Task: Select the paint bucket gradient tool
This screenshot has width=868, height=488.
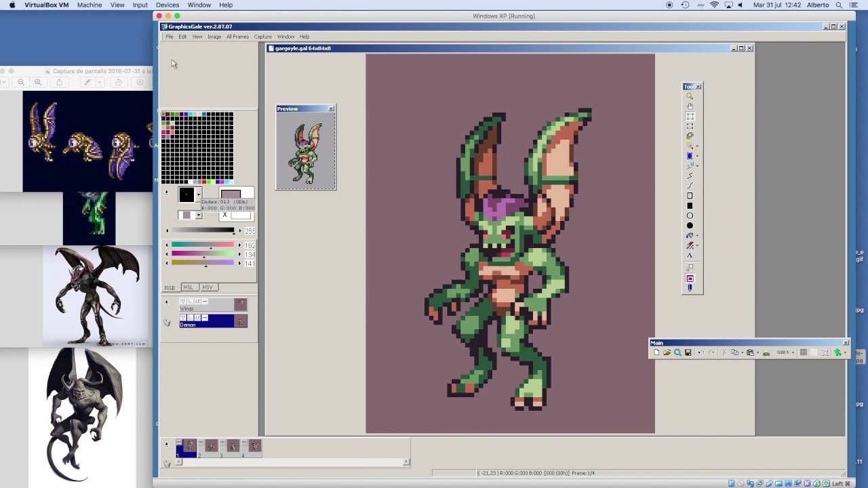Action: click(689, 235)
